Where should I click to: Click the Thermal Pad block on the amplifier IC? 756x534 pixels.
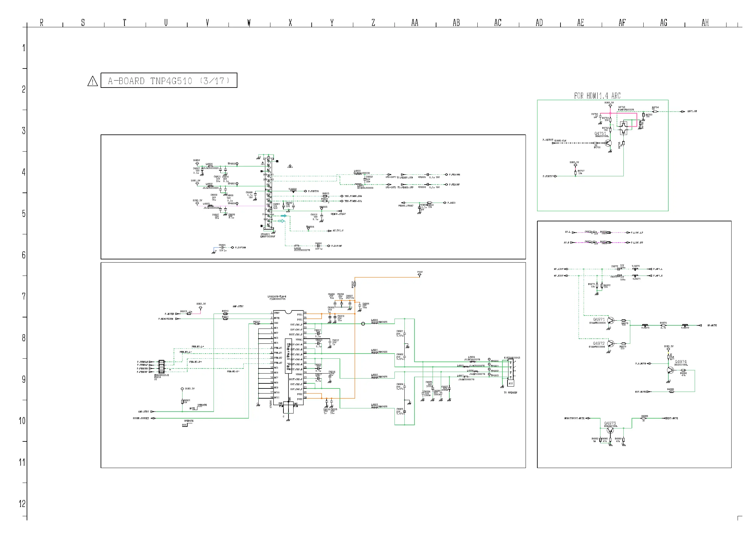tap(288, 356)
